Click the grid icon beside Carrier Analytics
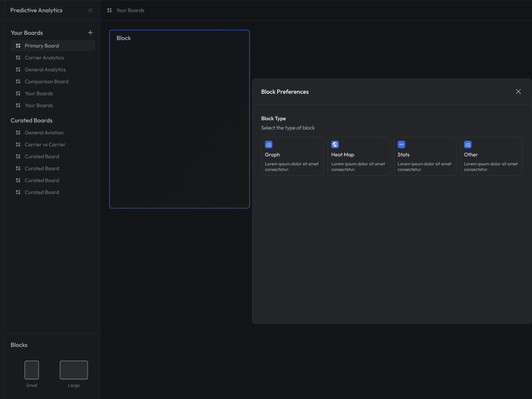Image resolution: width=532 pixels, height=399 pixels. coord(18,57)
